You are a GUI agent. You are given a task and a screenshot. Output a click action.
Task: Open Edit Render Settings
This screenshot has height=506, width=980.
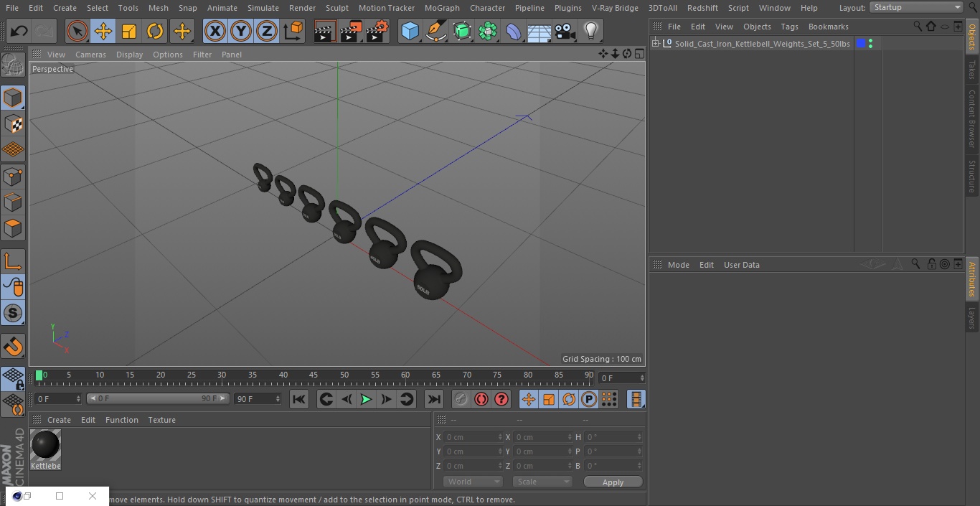click(x=377, y=31)
